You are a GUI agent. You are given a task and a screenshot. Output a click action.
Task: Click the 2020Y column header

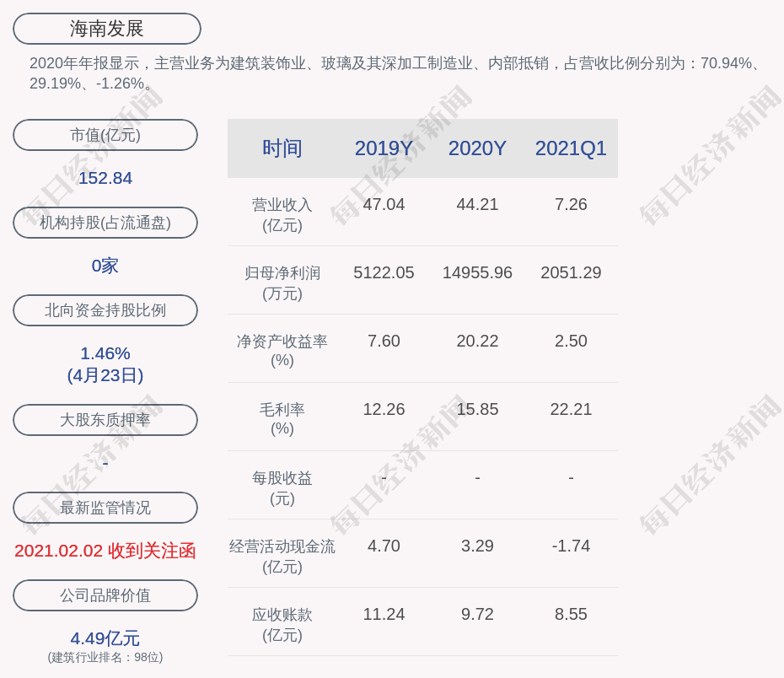tap(477, 148)
